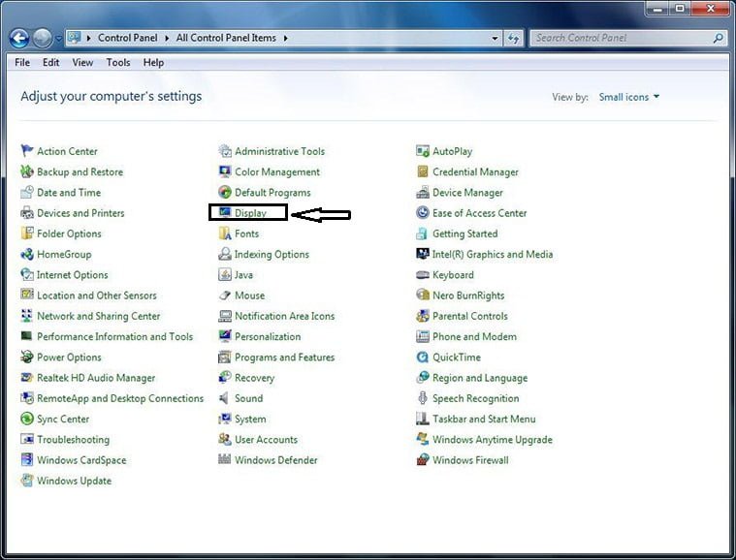Click the QuickTime icon

[423, 357]
